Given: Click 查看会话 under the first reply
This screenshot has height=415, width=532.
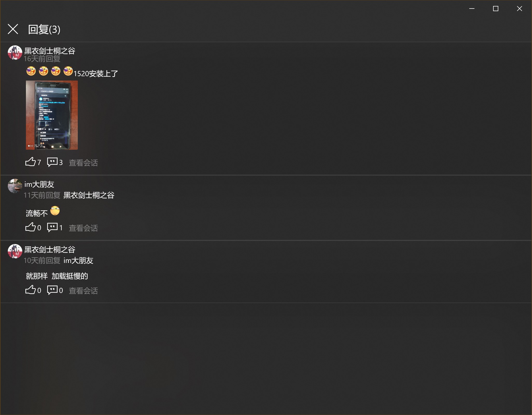Looking at the screenshot, I should coord(83,163).
